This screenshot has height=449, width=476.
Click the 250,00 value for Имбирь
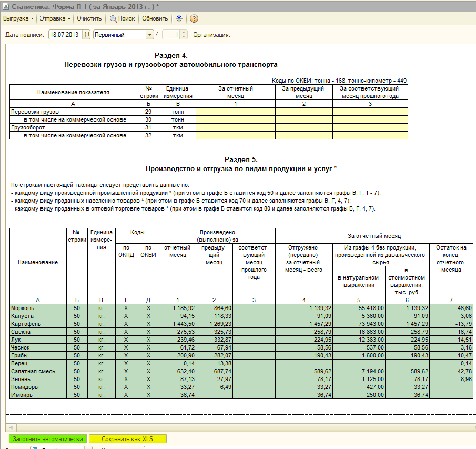click(359, 395)
